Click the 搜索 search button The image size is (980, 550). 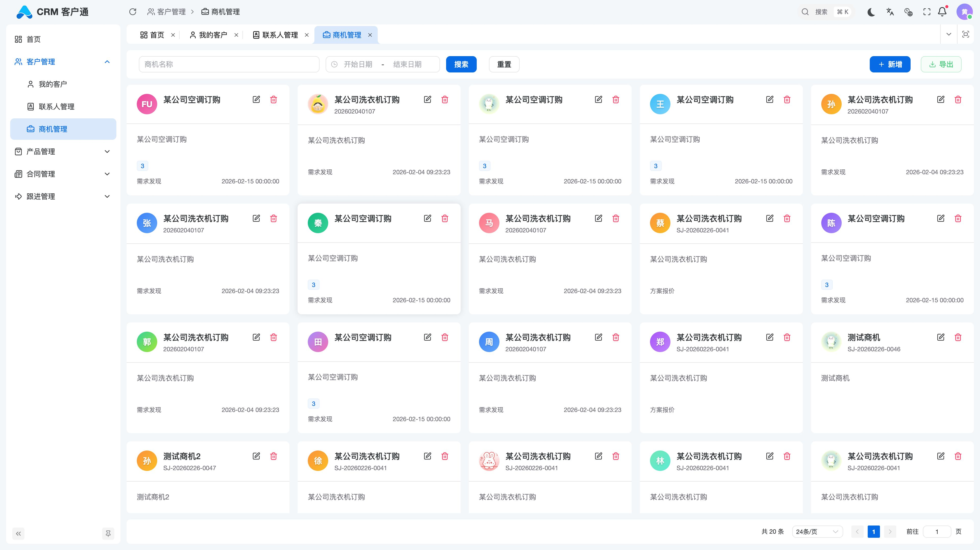coord(461,64)
